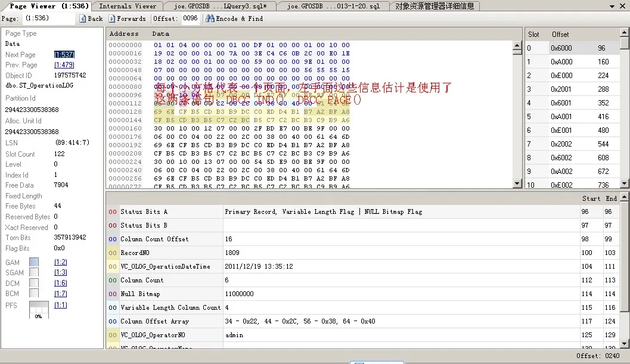Open the GAM page link (1:2)
This screenshot has width=630, height=364.
(60, 262)
